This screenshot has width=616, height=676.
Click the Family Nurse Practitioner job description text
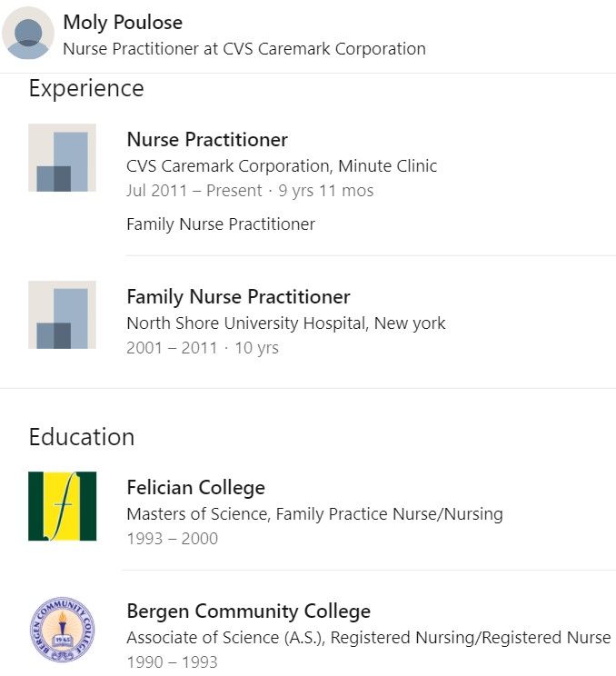tap(221, 224)
